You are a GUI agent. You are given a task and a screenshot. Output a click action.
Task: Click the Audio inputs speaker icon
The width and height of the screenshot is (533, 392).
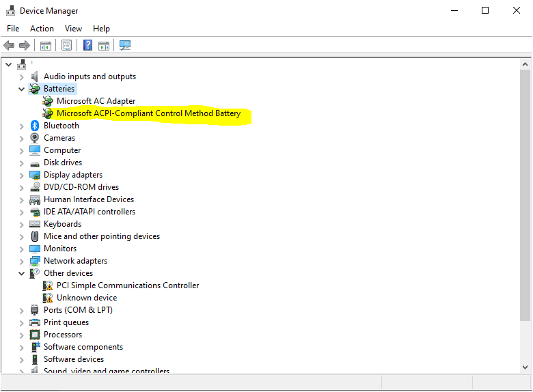(34, 76)
